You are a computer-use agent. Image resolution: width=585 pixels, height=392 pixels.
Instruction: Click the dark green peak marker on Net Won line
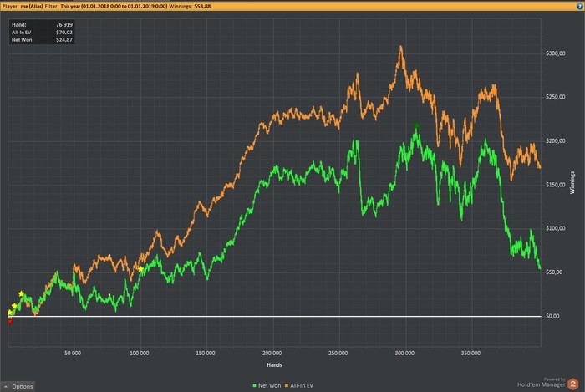[417, 125]
